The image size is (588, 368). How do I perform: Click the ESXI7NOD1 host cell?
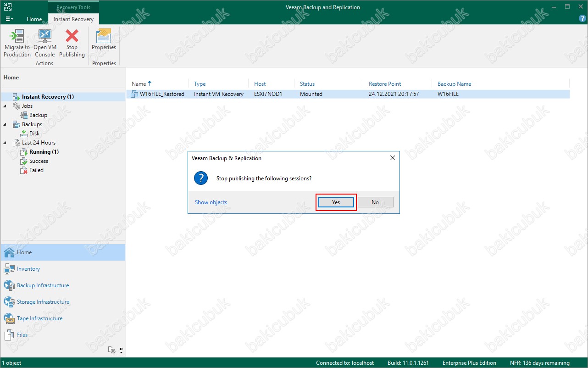pyautogui.click(x=268, y=94)
